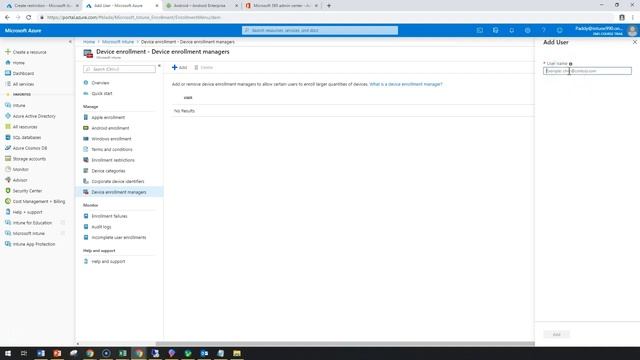Open Azure Active Directory from sidebar
Image resolution: width=640 pixels, height=360 pixels.
click(34, 116)
